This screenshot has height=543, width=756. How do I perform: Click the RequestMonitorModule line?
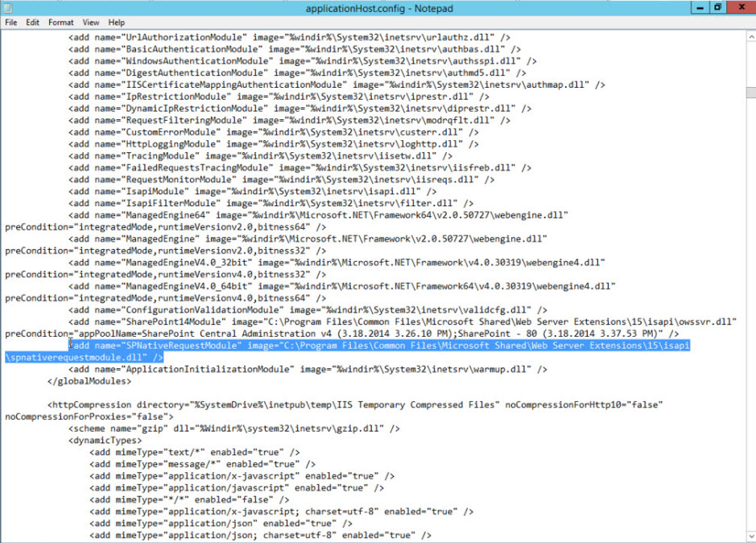pyautogui.click(x=282, y=180)
